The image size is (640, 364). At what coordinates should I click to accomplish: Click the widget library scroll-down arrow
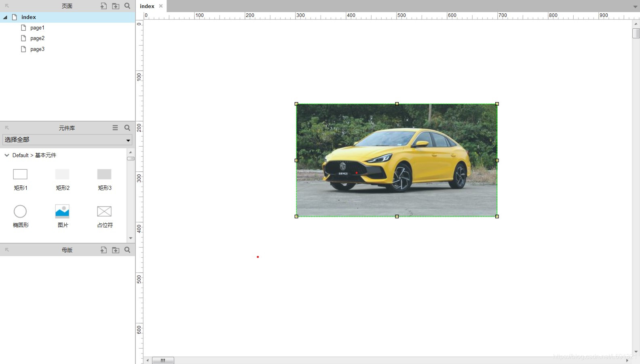click(x=131, y=238)
